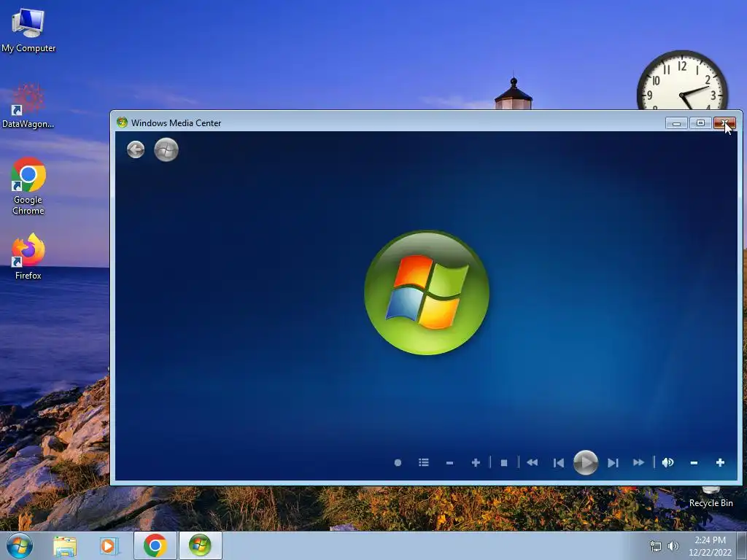Open Windows Media Player from the taskbar
Screen dimensions: 747x560
pyautogui.click(x=108, y=545)
